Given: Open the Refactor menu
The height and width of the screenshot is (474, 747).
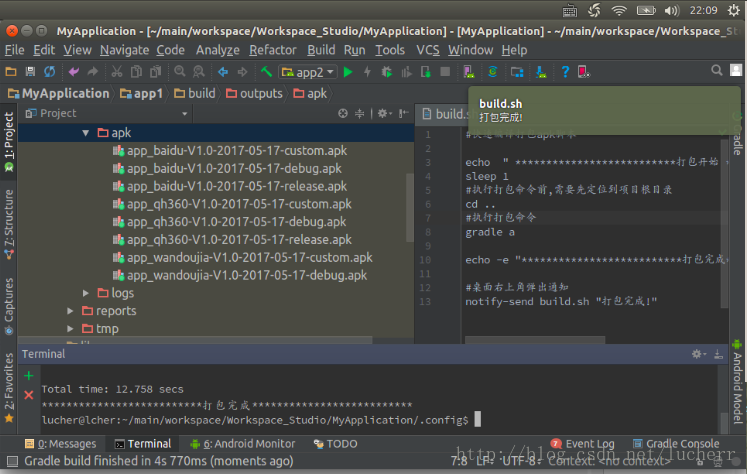Looking at the screenshot, I should 273,50.
